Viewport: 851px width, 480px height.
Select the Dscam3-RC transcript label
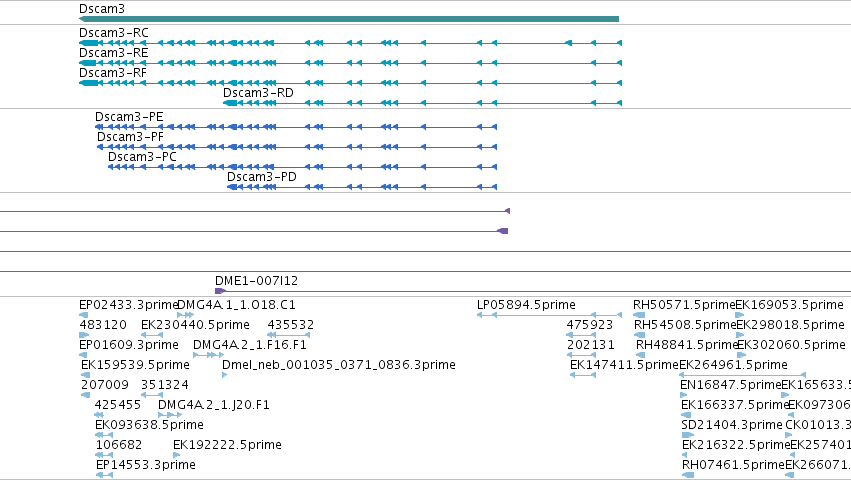(x=113, y=33)
